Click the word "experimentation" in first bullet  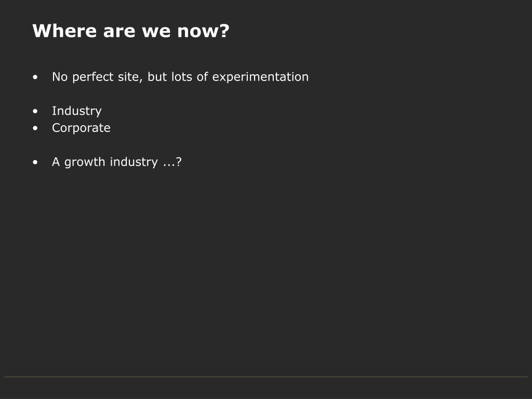pos(260,77)
